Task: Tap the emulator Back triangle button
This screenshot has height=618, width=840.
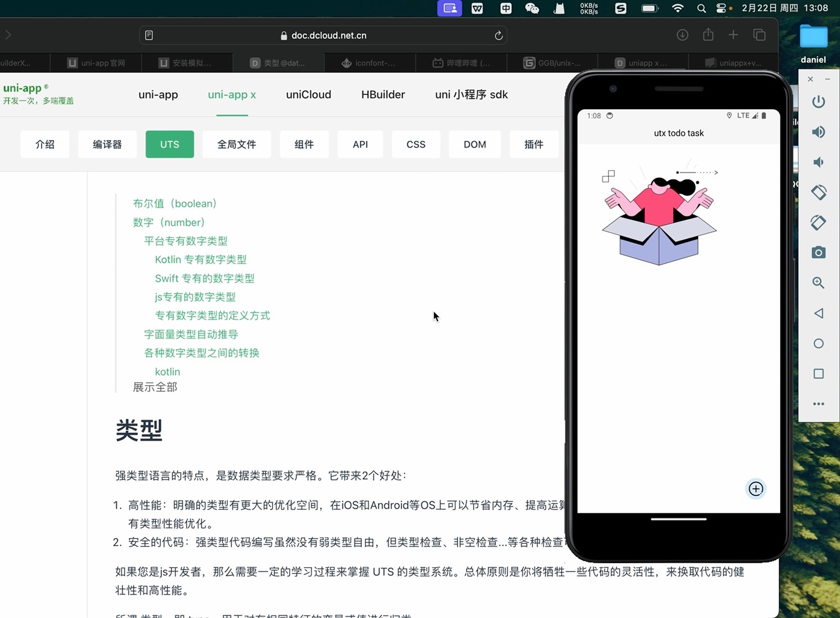Action: 818,313
